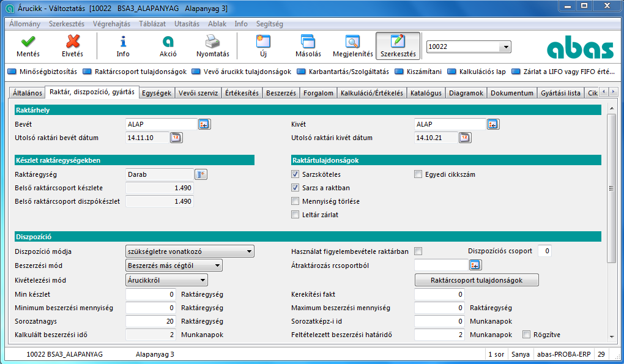Open Raktárcsoport tulajdonságok link in link bar
The width and height of the screenshot is (624, 364).
(141, 72)
